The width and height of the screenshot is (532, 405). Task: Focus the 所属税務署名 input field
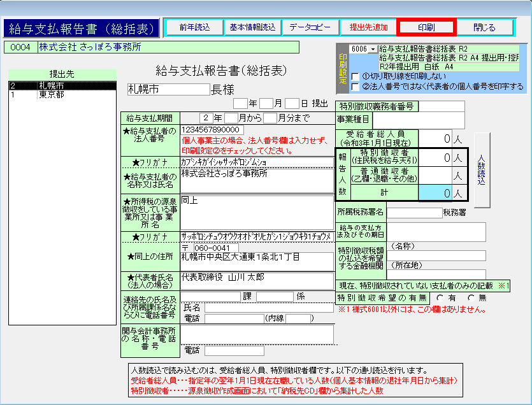click(414, 212)
